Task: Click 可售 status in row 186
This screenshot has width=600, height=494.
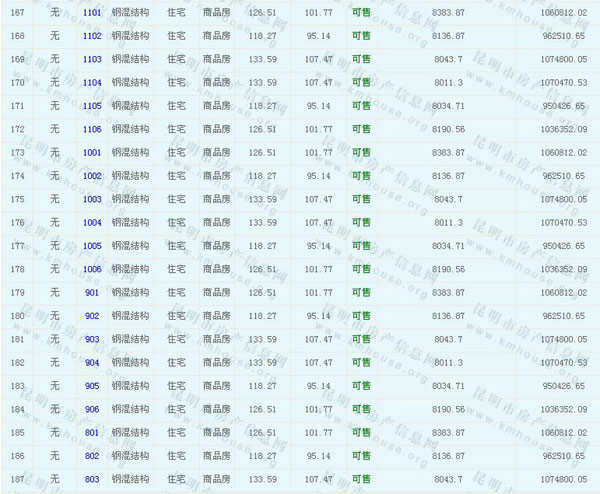Action: point(361,456)
